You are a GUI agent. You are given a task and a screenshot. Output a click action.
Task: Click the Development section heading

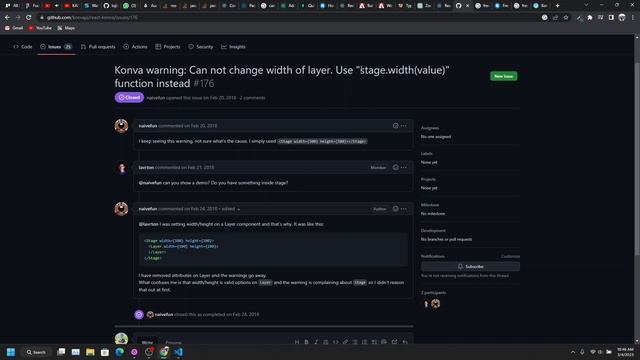(x=433, y=231)
